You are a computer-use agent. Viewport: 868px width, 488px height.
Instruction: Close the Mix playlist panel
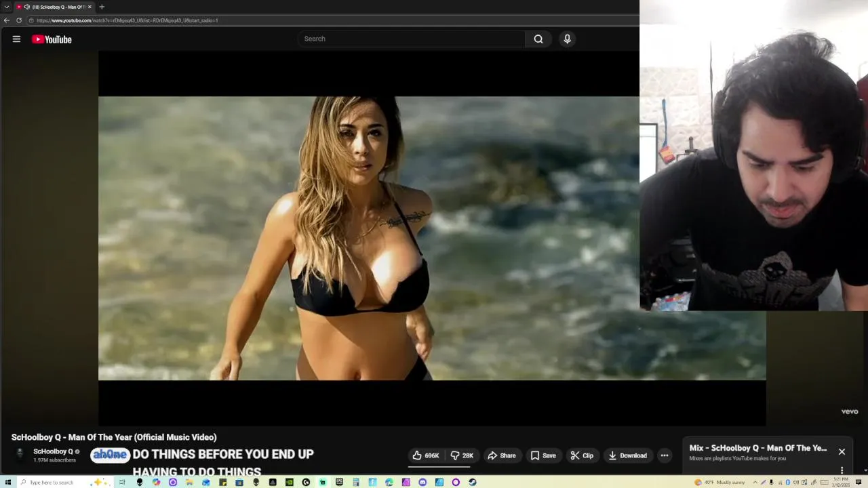tap(842, 451)
